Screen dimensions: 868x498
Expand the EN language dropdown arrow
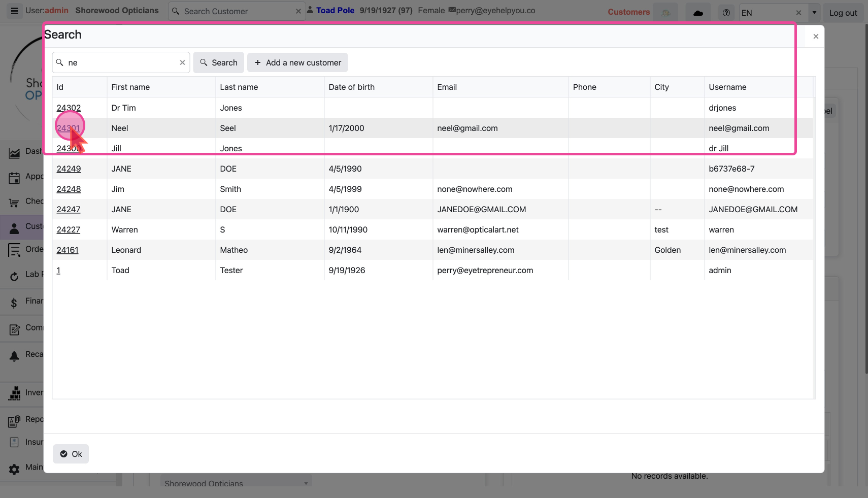pos(814,13)
